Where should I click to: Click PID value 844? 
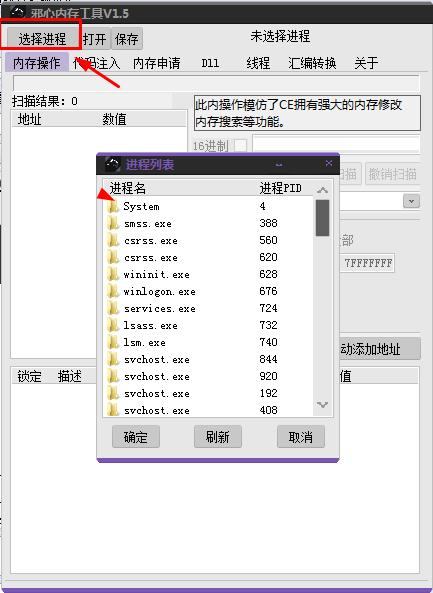point(268,359)
